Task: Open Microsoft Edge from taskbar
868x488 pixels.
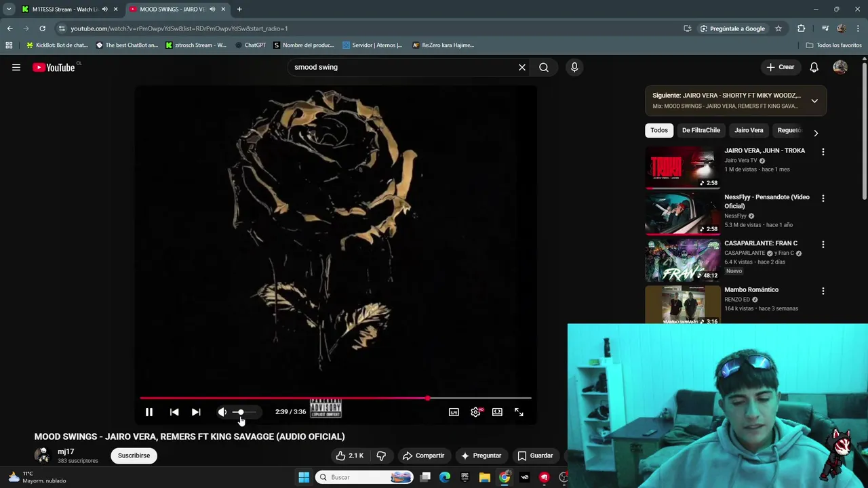Action: [x=445, y=477]
